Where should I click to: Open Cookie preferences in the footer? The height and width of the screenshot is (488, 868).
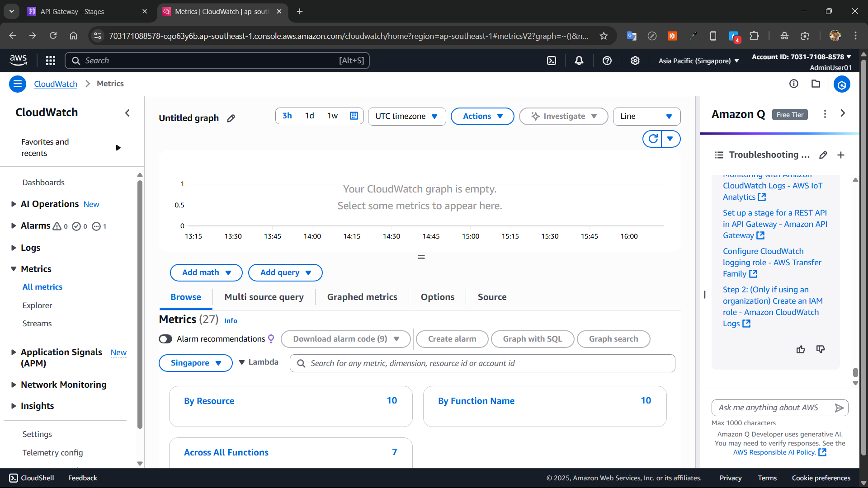(x=821, y=478)
